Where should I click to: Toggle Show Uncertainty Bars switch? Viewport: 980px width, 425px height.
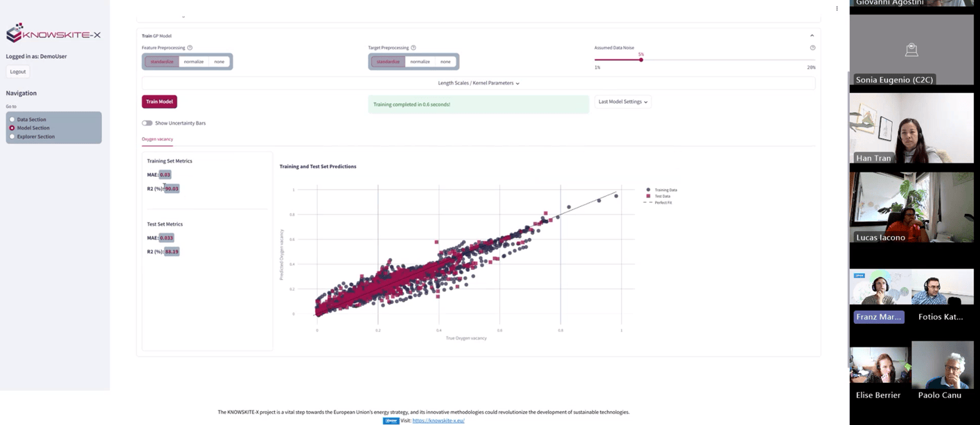(x=147, y=123)
